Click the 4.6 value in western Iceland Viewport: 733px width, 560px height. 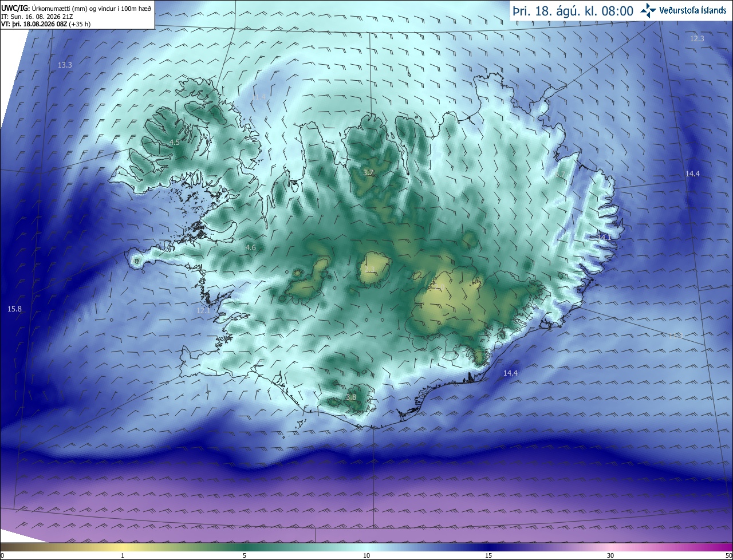tap(251, 248)
